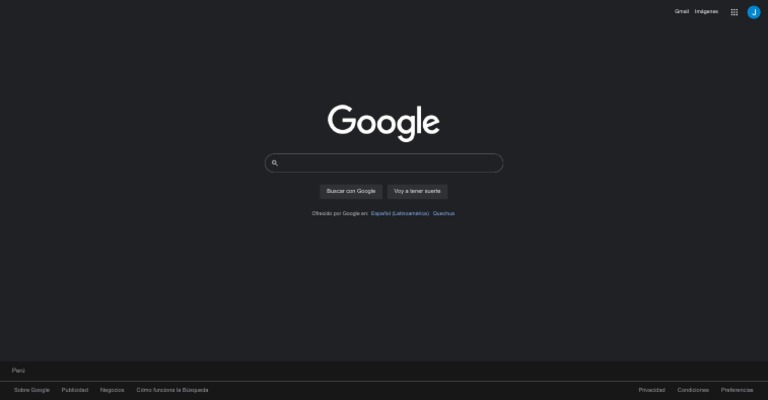Click the Buscar con Google button
The height and width of the screenshot is (400, 768).
coord(351,191)
